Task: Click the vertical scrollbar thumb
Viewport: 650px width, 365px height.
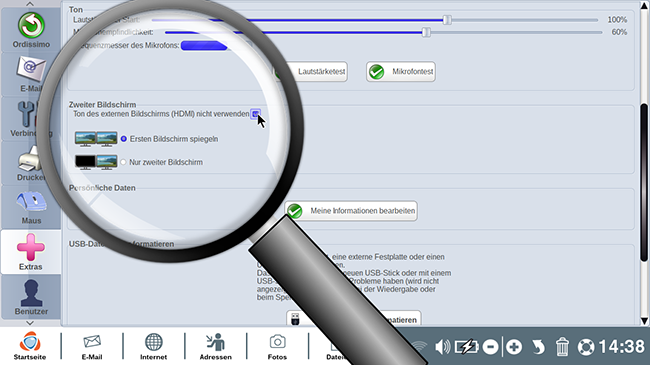Action: [644, 182]
